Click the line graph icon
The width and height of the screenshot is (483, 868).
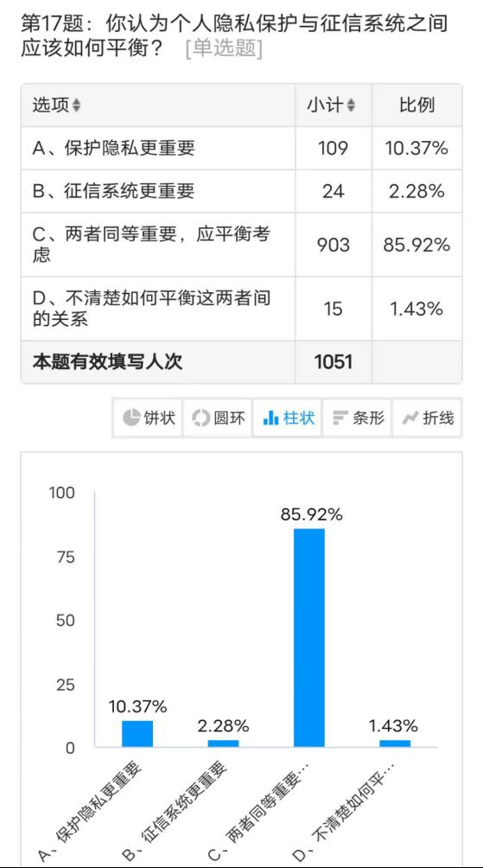click(410, 418)
